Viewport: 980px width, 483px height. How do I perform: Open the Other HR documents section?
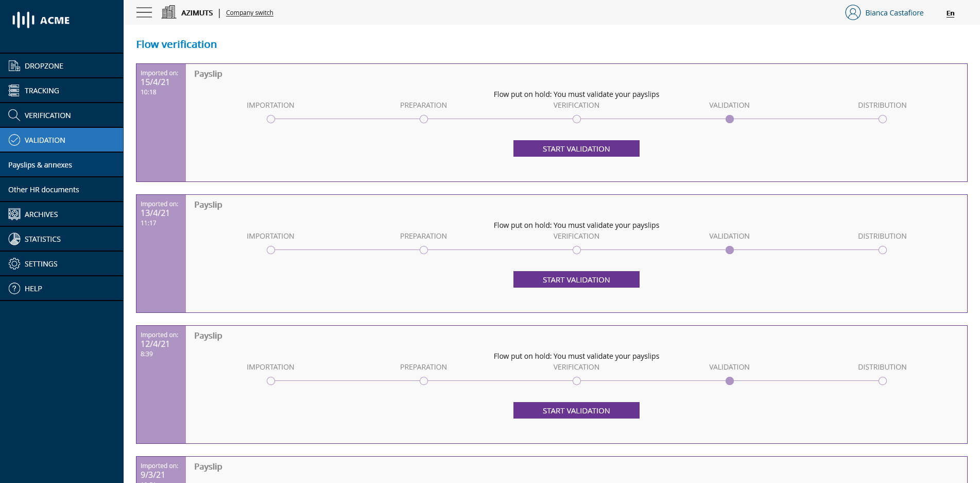pyautogui.click(x=43, y=189)
